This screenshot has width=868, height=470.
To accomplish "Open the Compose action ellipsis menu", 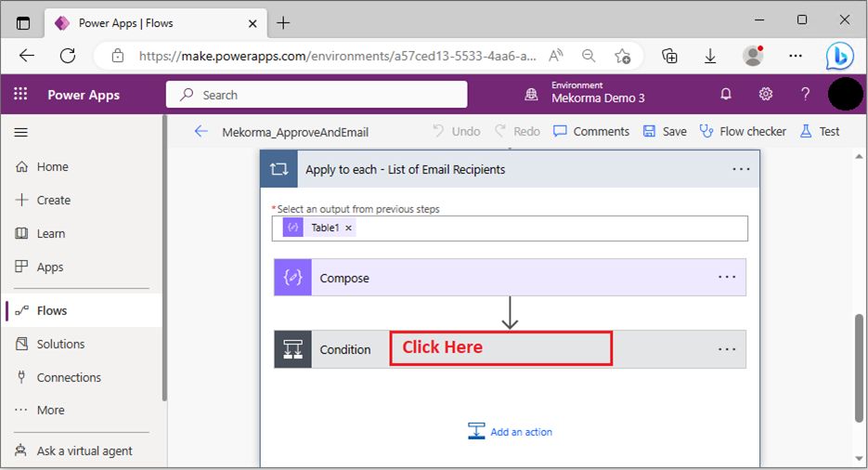I will coord(727,278).
